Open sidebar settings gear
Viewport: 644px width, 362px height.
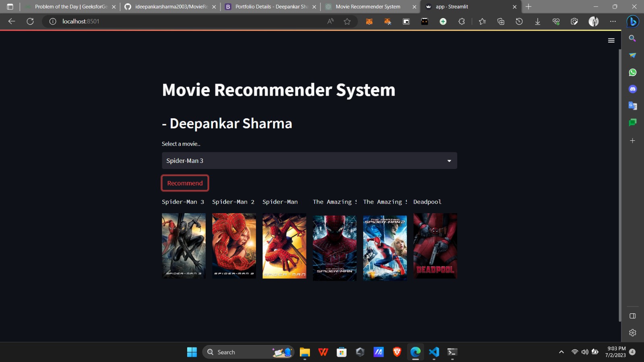point(632,333)
